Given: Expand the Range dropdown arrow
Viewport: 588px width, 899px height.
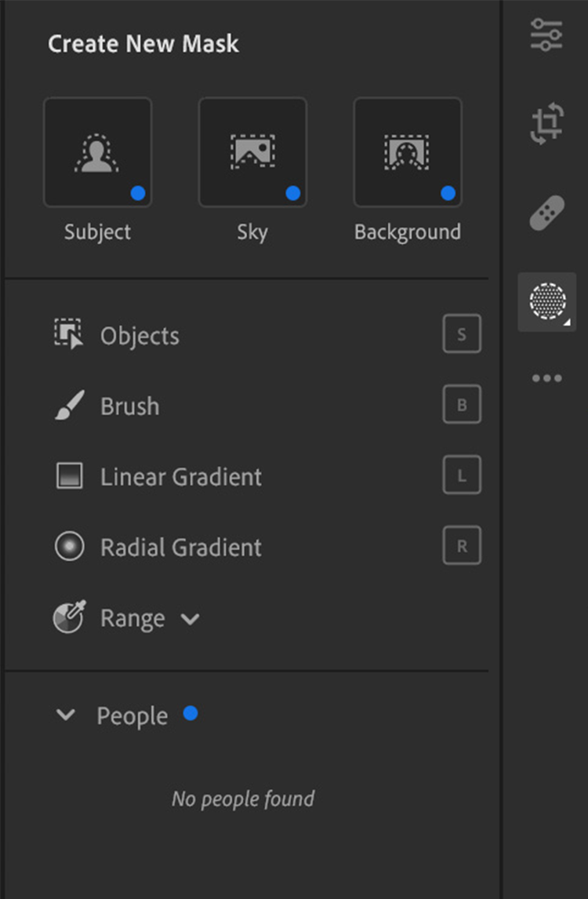Looking at the screenshot, I should pos(190,619).
